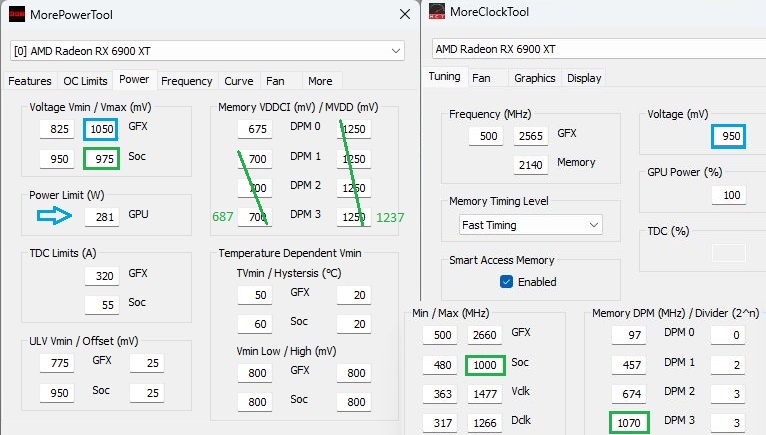This screenshot has height=435, width=766.
Task: Click MVDD DPM 0 field 1250
Action: (354, 129)
